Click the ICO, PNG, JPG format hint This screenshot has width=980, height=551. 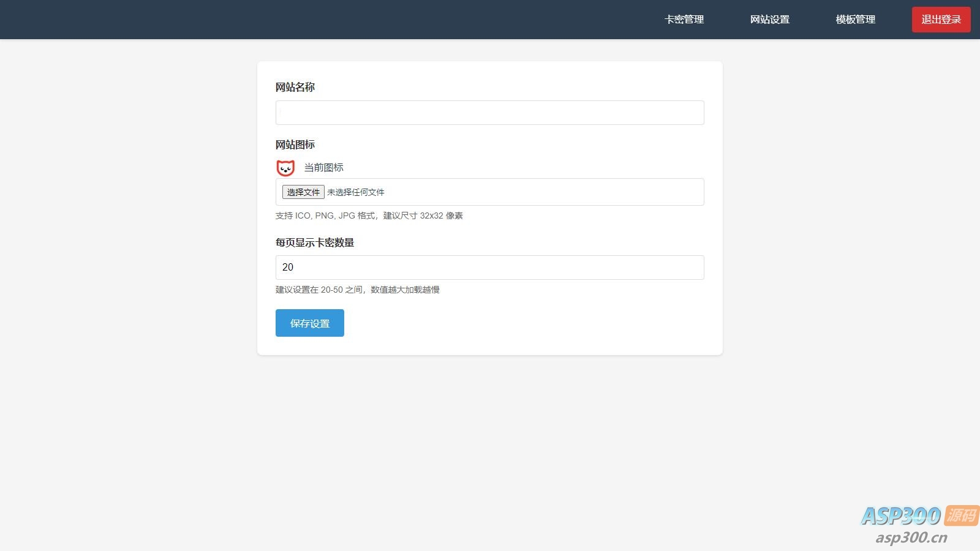click(x=369, y=216)
